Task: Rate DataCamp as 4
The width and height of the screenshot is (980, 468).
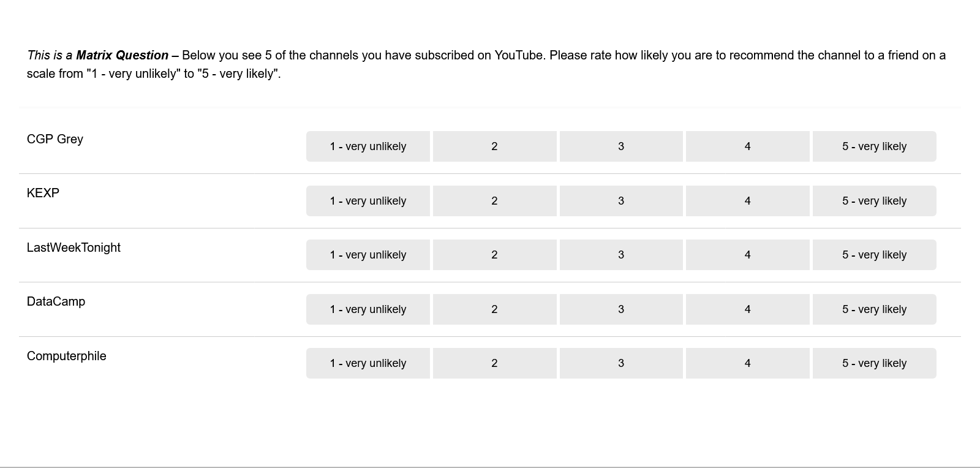Action: point(747,309)
